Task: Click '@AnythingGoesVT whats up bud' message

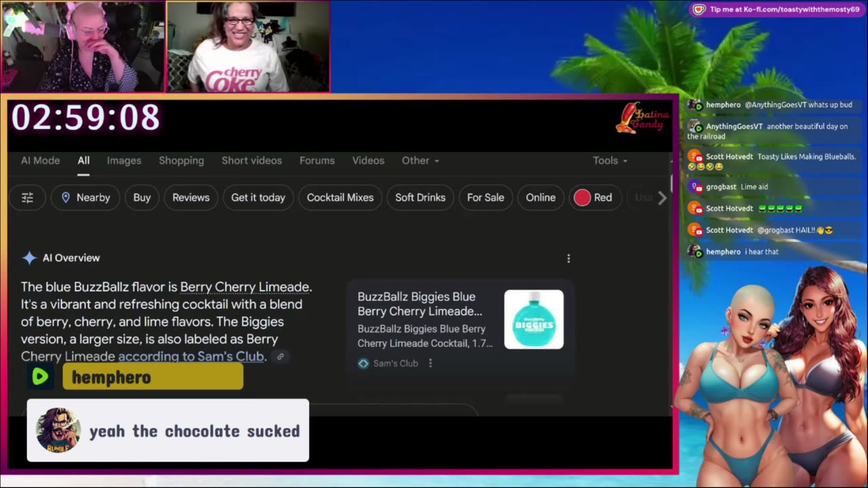Action: pos(798,105)
